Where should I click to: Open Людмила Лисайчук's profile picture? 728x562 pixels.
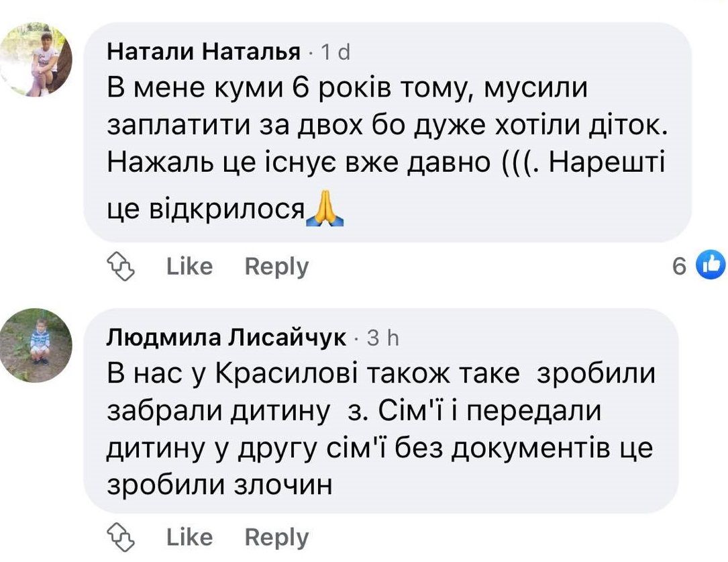[36, 346]
